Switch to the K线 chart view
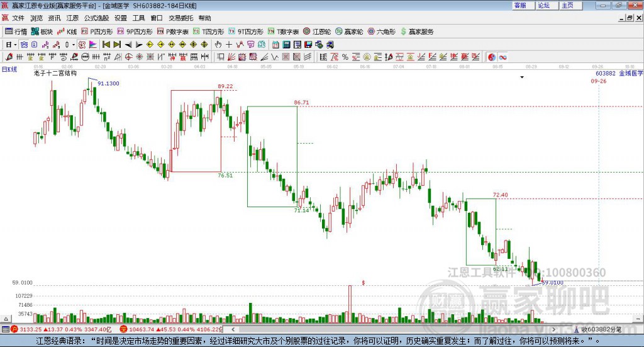Viewport: 644px width, 347px height. point(67,31)
